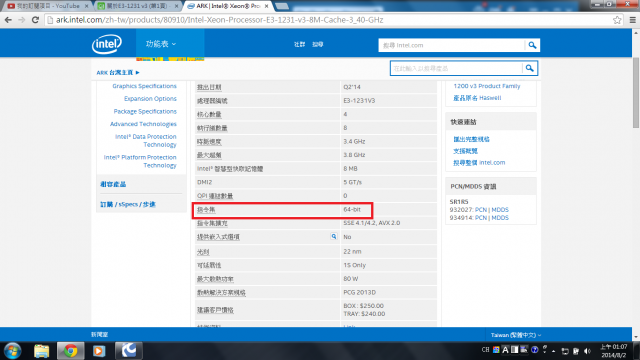Jump to Advanced Technologies section
Screen dimensions: 640x360
point(143,124)
